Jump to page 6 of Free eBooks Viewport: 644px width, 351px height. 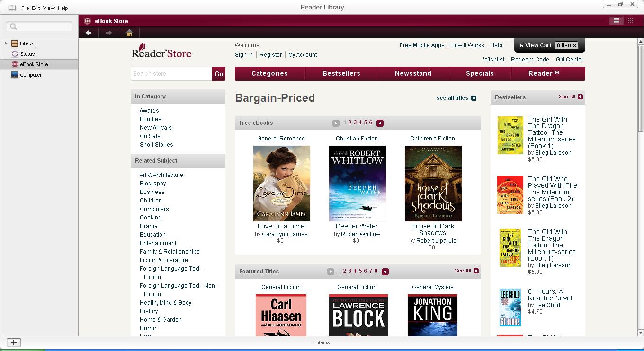[x=371, y=123]
